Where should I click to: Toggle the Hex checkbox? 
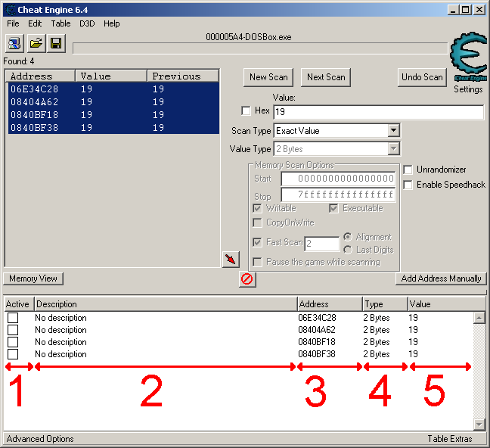click(246, 110)
